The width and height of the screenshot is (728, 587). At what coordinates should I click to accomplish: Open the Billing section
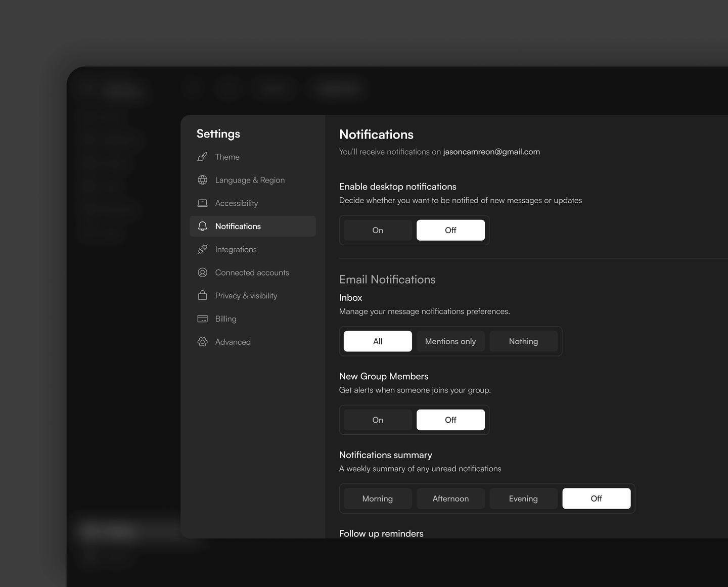click(253, 319)
